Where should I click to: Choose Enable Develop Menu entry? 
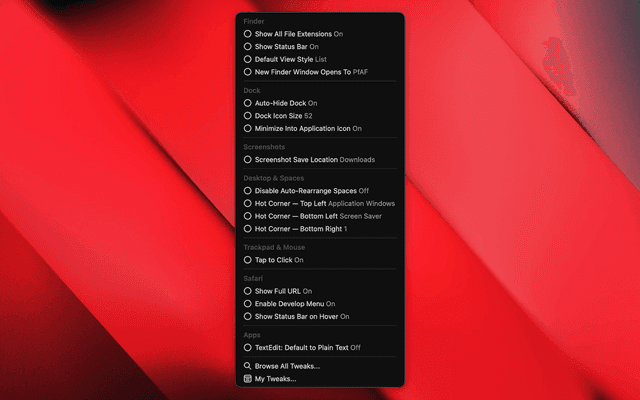pyautogui.click(x=294, y=304)
